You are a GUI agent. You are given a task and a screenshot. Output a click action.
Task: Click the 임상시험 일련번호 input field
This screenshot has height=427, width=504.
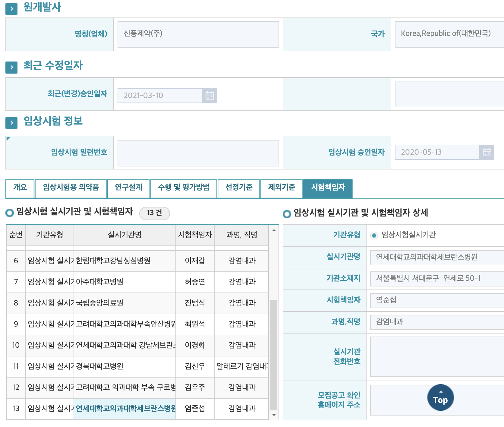tap(198, 153)
